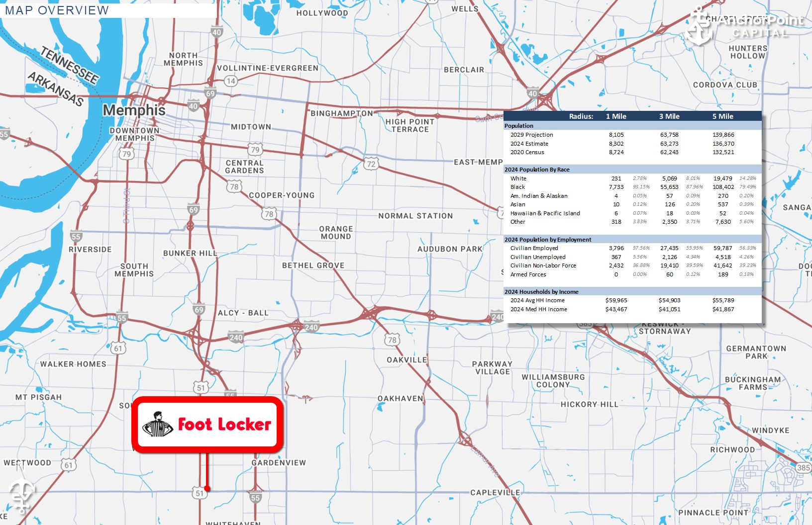The width and height of the screenshot is (812, 525).
Task: Click the Capleville label
Action: click(x=496, y=492)
